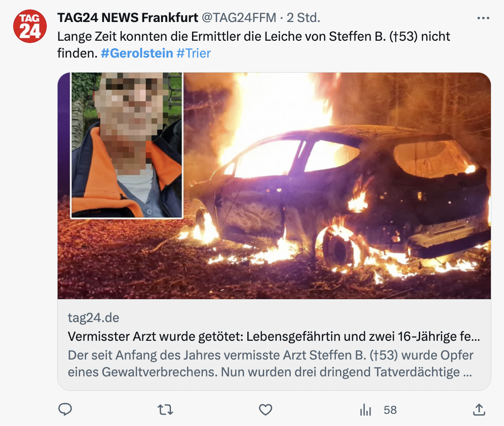Click the retweet arrows icon
504x426 pixels.
[x=165, y=410]
